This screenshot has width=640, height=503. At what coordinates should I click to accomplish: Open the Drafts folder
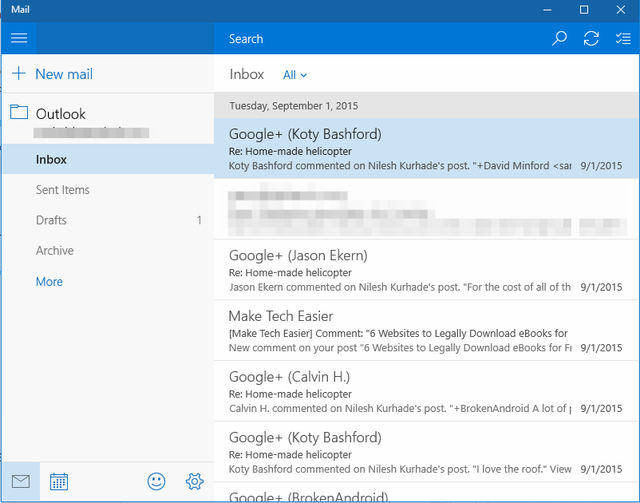pos(52,220)
